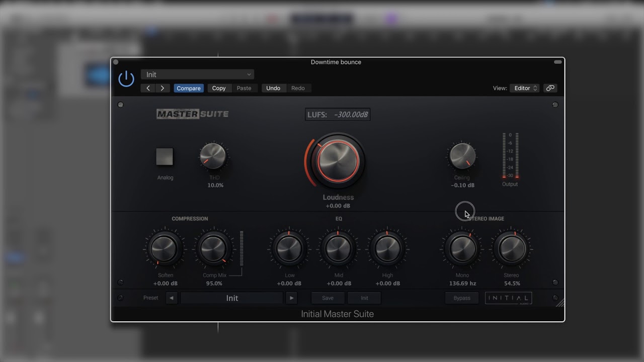Click the Stereo width knob
Image resolution: width=644 pixels, height=362 pixels.
[512, 248]
